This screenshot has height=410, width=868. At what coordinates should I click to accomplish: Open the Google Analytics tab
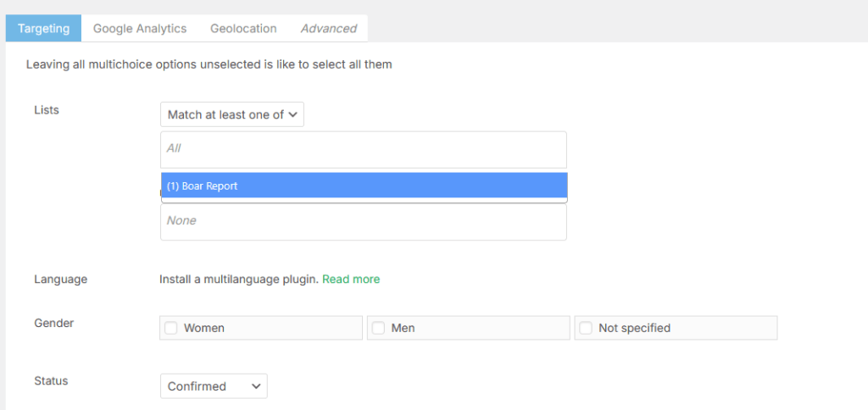click(x=140, y=28)
